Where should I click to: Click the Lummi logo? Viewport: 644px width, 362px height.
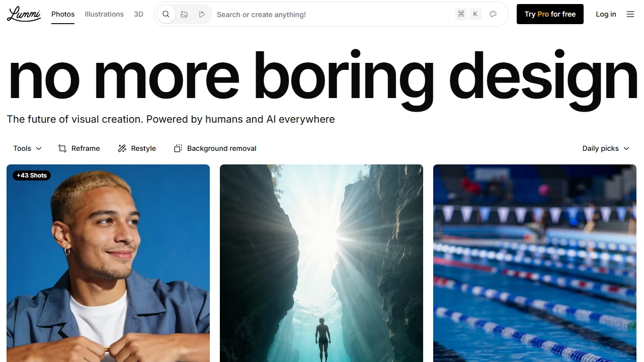tap(24, 14)
